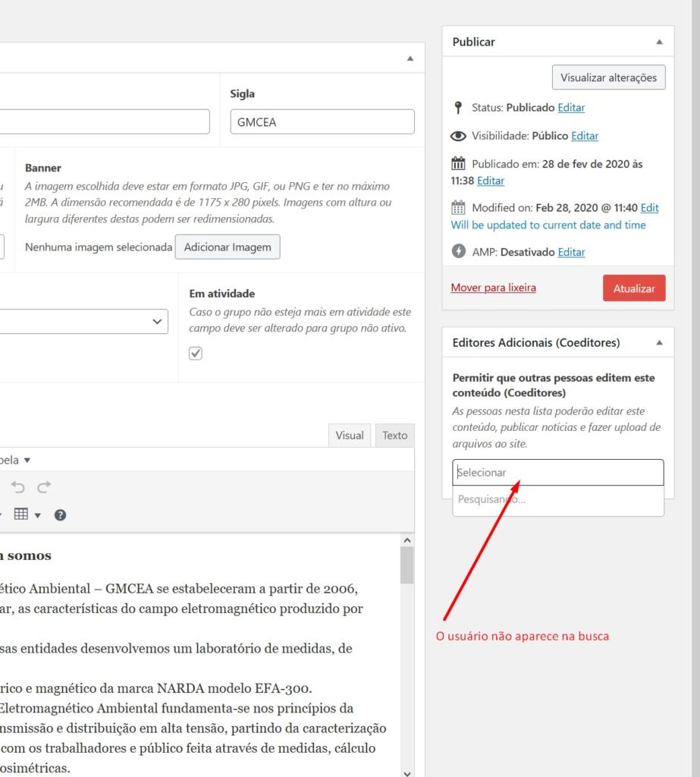
Task: Click the eye icon beside Visibilidade
Action: [x=458, y=137]
